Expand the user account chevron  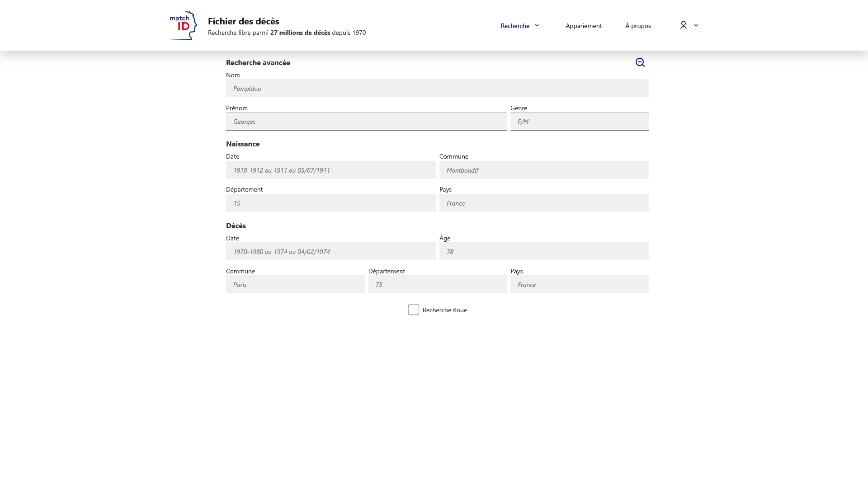(696, 26)
